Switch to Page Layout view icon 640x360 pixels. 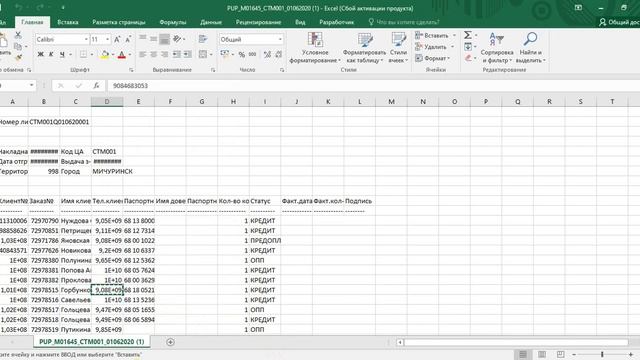coord(542,354)
